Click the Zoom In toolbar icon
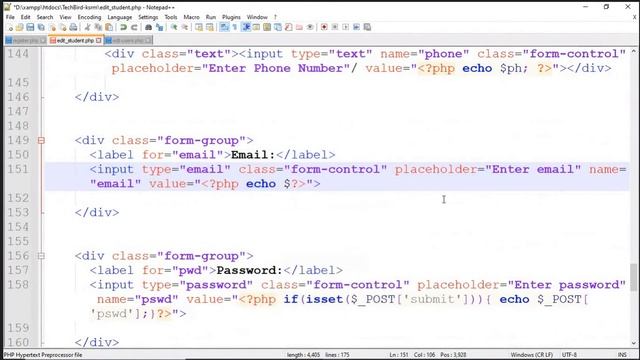 [174, 27]
